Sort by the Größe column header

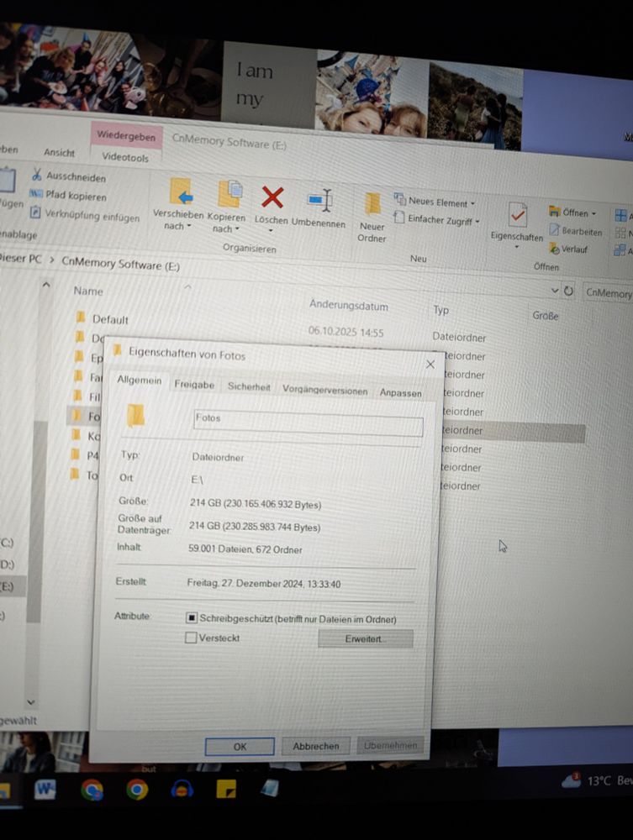545,316
